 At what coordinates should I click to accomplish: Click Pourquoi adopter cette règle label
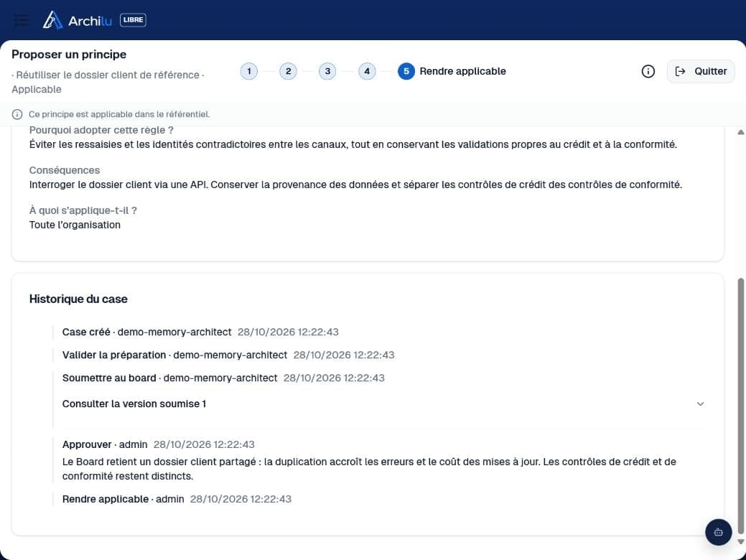coord(101,131)
